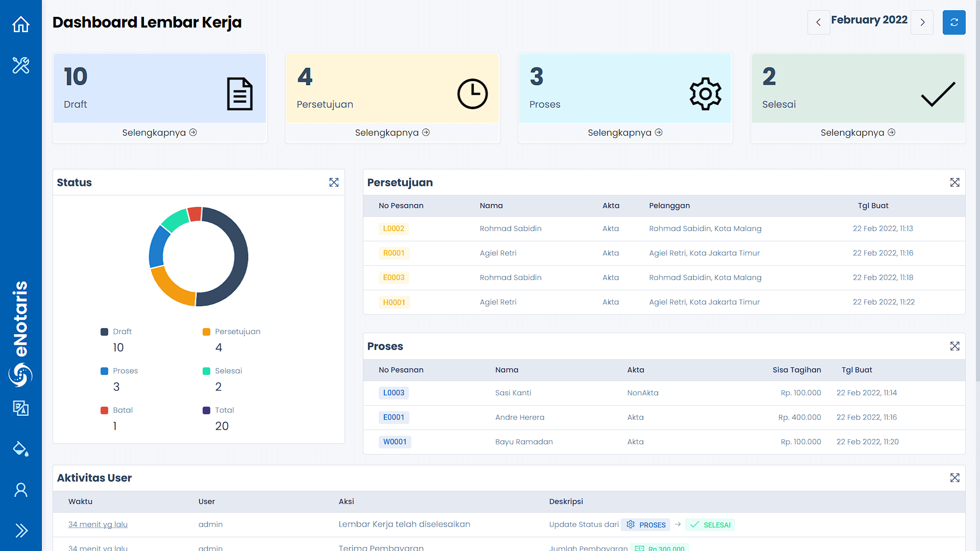Open Selengkapnya under Proses card
Screen dimensions: 980x551
coord(625,133)
